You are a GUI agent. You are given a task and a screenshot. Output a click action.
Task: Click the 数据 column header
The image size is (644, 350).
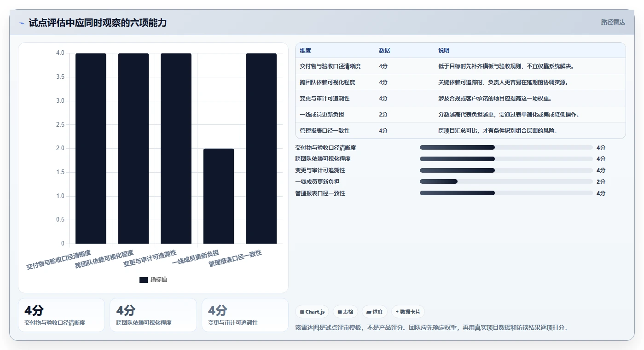(x=384, y=51)
